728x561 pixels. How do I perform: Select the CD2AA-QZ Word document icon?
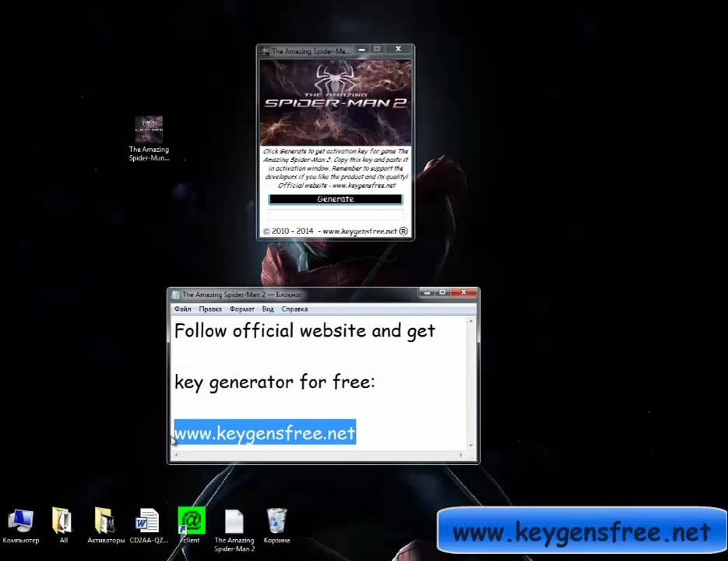[148, 526]
